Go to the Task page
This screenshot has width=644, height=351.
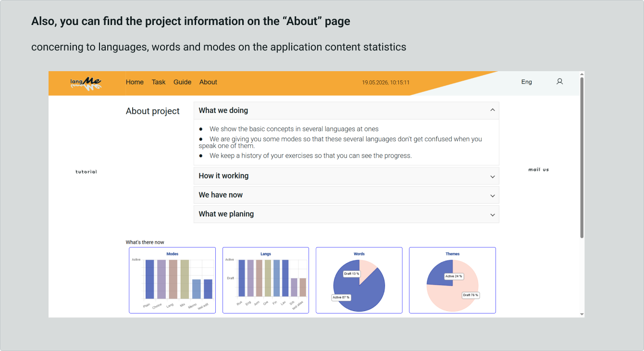159,82
